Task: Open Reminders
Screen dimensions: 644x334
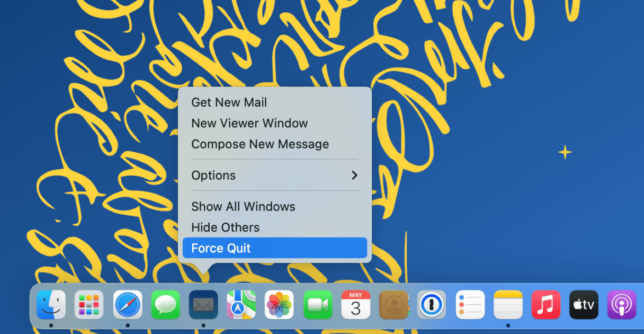Action: click(470, 305)
